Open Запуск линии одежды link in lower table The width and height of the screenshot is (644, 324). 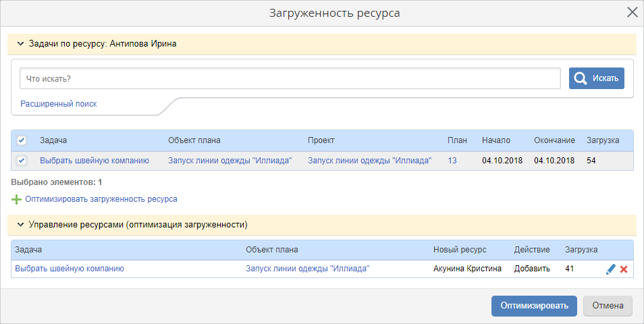308,269
